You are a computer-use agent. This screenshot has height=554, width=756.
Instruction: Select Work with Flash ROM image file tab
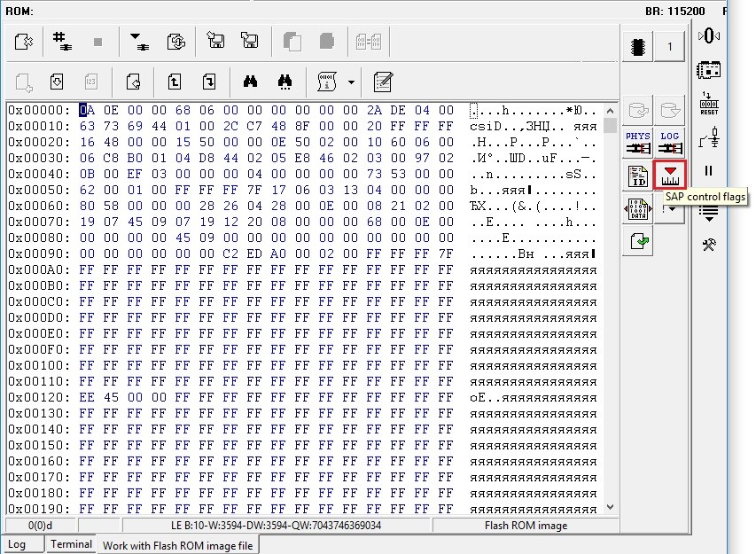coord(177,545)
